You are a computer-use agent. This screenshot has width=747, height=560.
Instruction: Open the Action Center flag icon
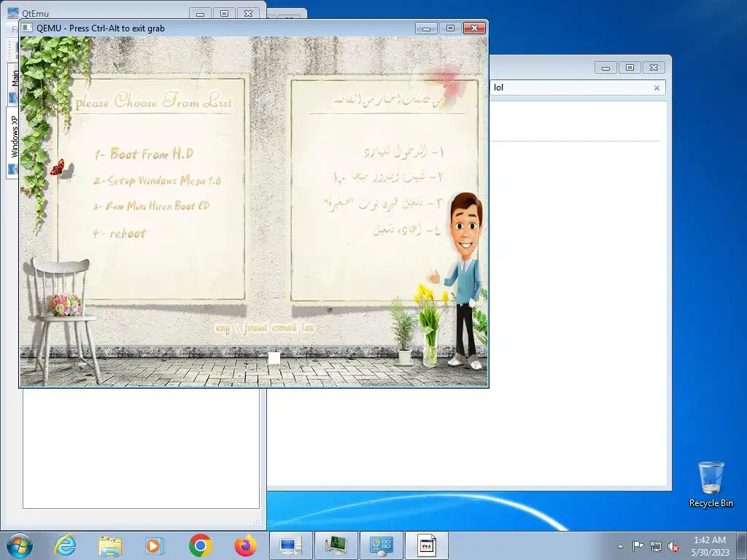tap(638, 545)
